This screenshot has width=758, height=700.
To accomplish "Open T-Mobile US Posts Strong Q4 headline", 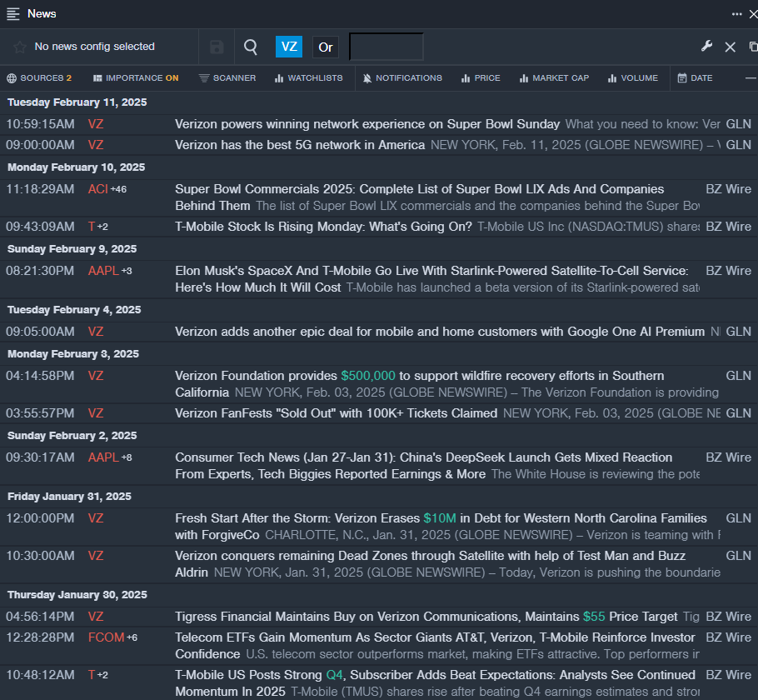I will (x=435, y=683).
